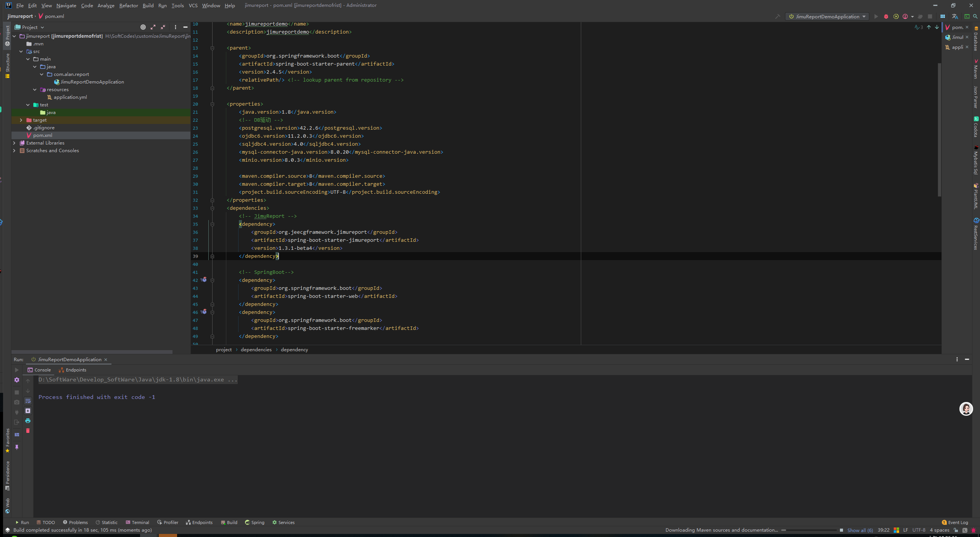Open the translate icon in toolbar

pos(954,16)
